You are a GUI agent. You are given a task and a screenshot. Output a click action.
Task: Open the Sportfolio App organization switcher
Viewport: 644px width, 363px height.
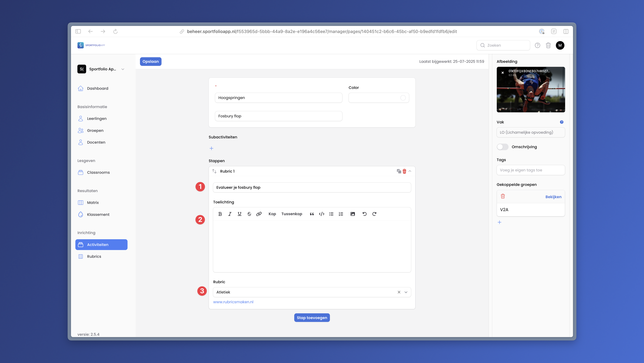[x=101, y=69]
